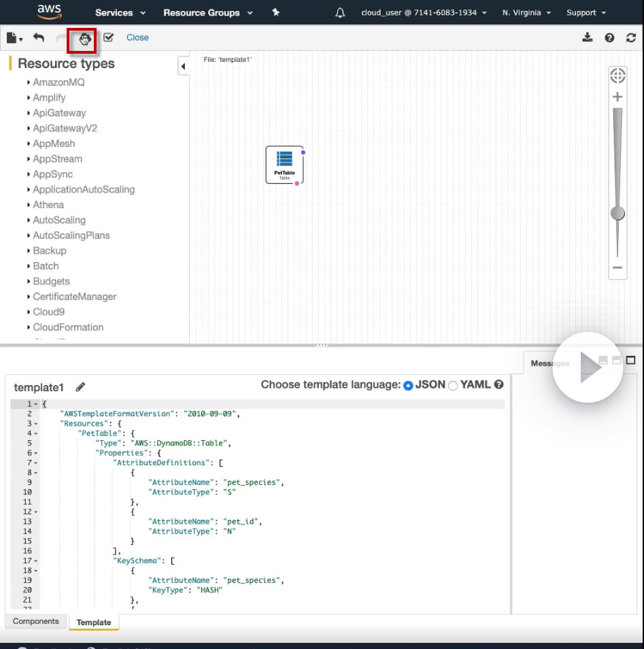Go to AWS console home logo
The width and height of the screenshot is (644, 649).
pos(49,12)
